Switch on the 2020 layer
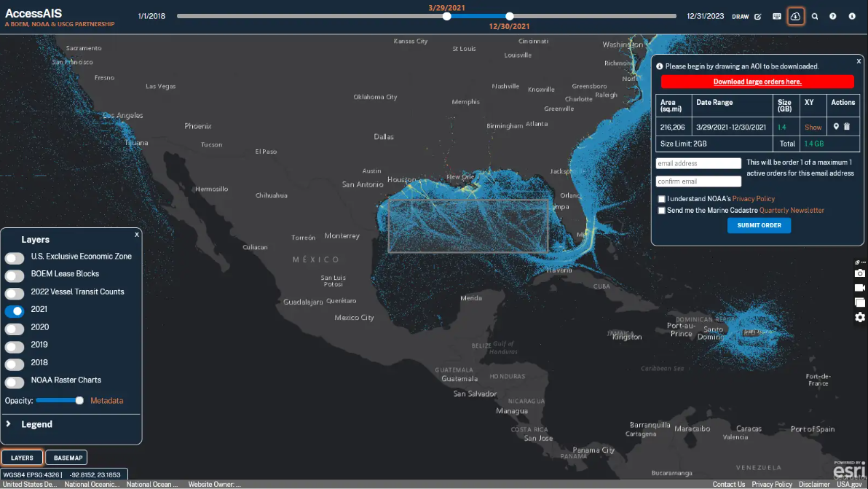 point(15,329)
